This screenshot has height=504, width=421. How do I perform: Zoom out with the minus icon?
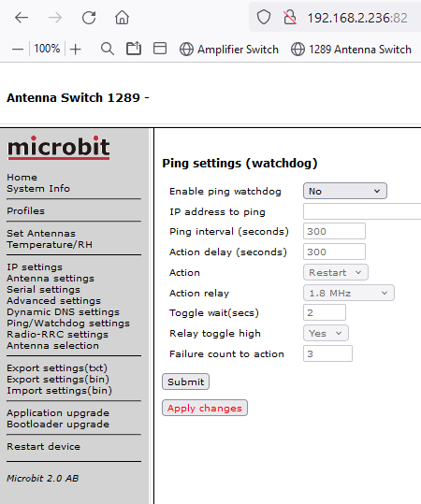tap(18, 50)
